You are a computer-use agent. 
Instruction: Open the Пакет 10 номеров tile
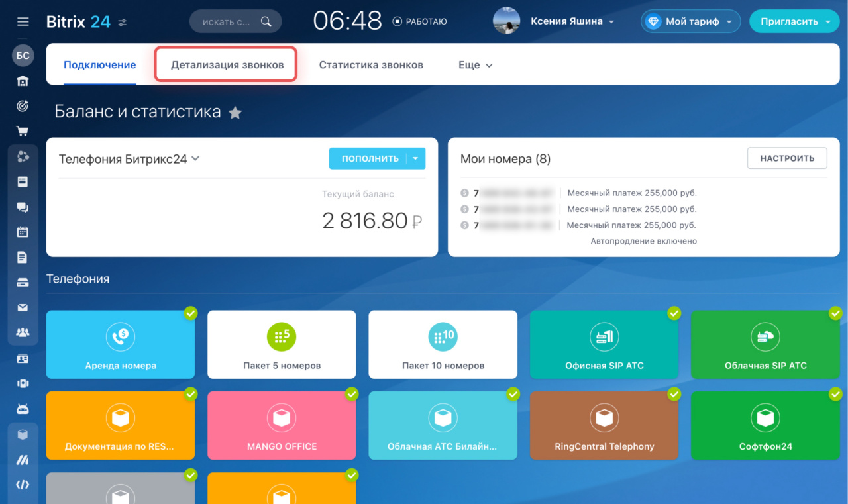coord(443,344)
